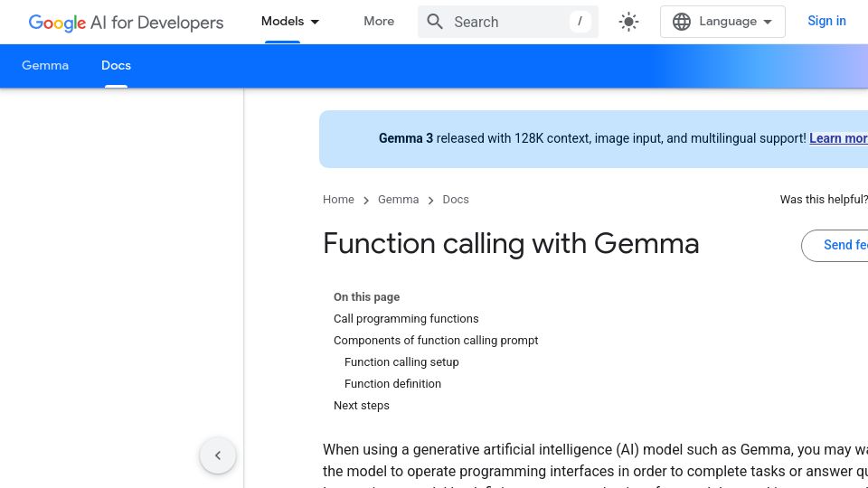This screenshot has height=488, width=868.
Task: Click the Send feedback button
Action: click(x=835, y=245)
